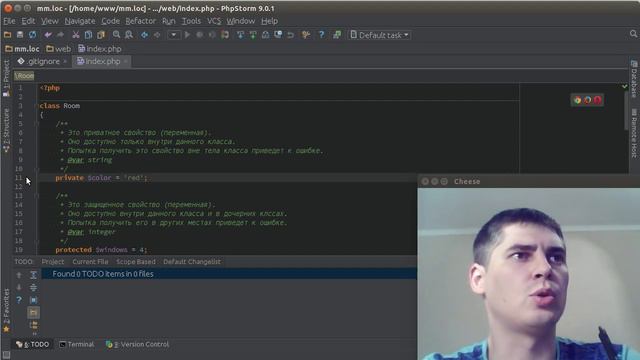
Task: Toggle Autoscroll to Source in TODO panel
Action: pyautogui.click(x=33, y=300)
